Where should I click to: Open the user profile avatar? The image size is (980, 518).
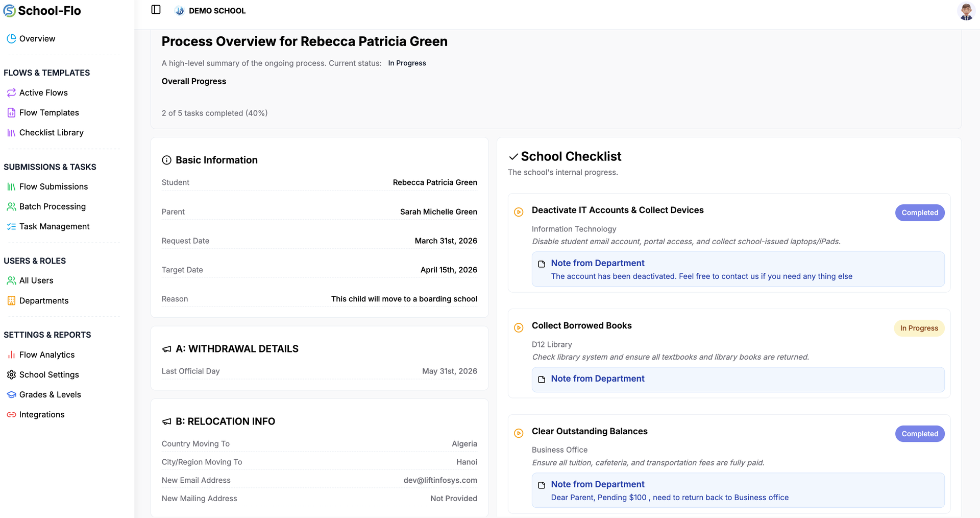pos(966,11)
